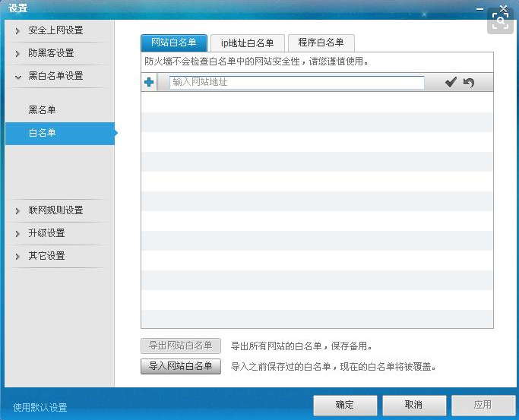Viewport: 519px width, 420px height.
Task: Click the undo arrow icon beside the checkmark
Action: pyautogui.click(x=468, y=82)
